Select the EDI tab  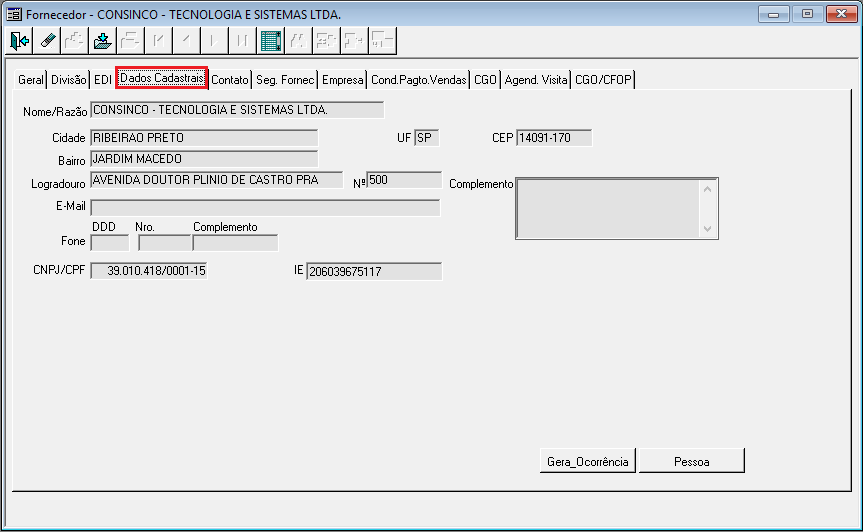(x=103, y=80)
